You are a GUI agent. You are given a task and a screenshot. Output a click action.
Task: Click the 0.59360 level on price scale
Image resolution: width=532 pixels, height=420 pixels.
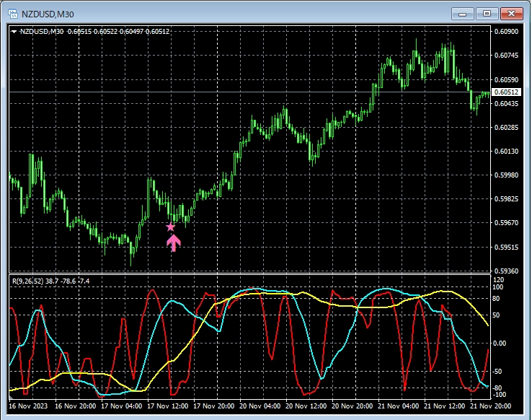507,271
